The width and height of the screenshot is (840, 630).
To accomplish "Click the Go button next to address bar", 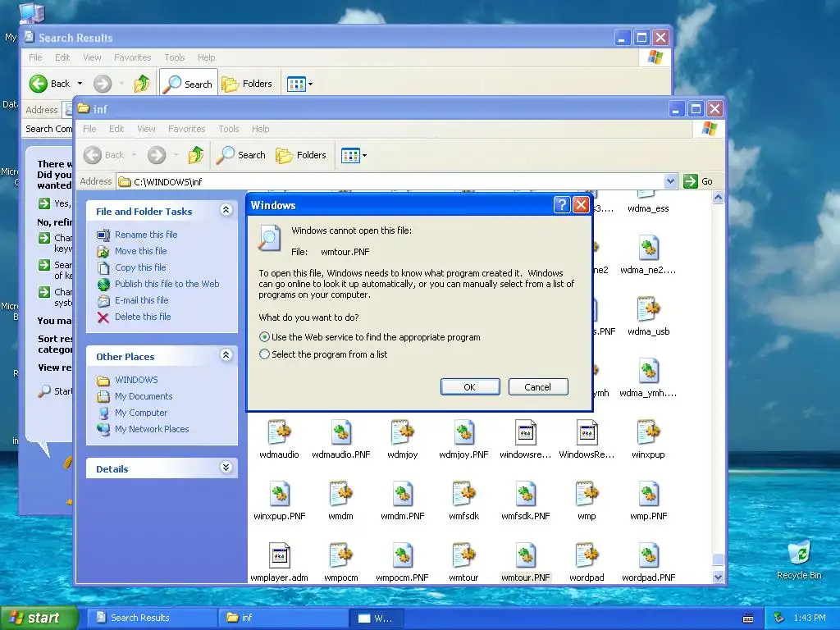I will [x=699, y=181].
